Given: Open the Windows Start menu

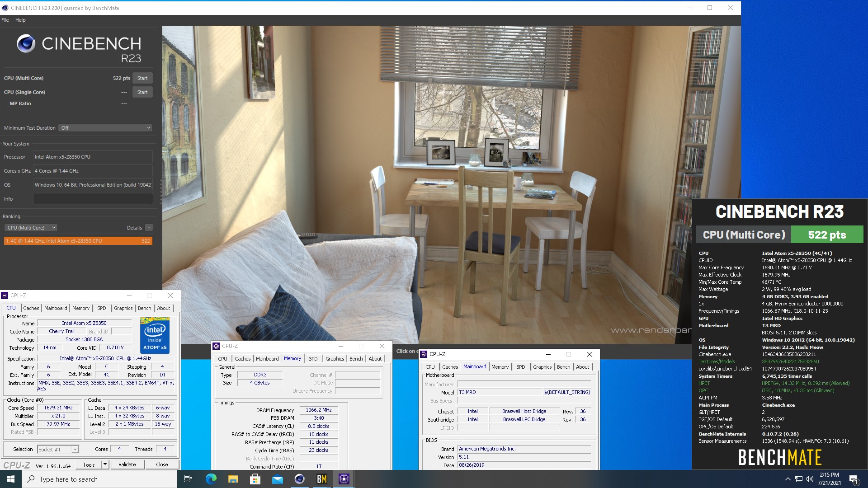Looking at the screenshot, I should (11, 479).
